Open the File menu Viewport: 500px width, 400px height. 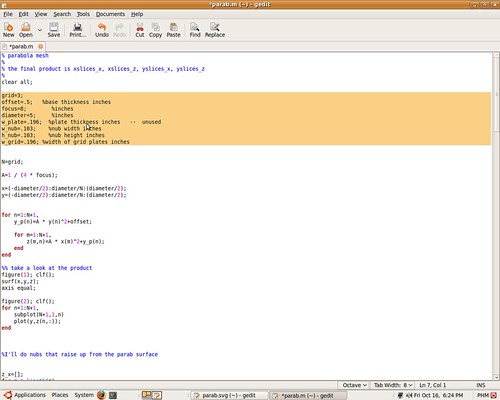pyautogui.click(x=8, y=14)
